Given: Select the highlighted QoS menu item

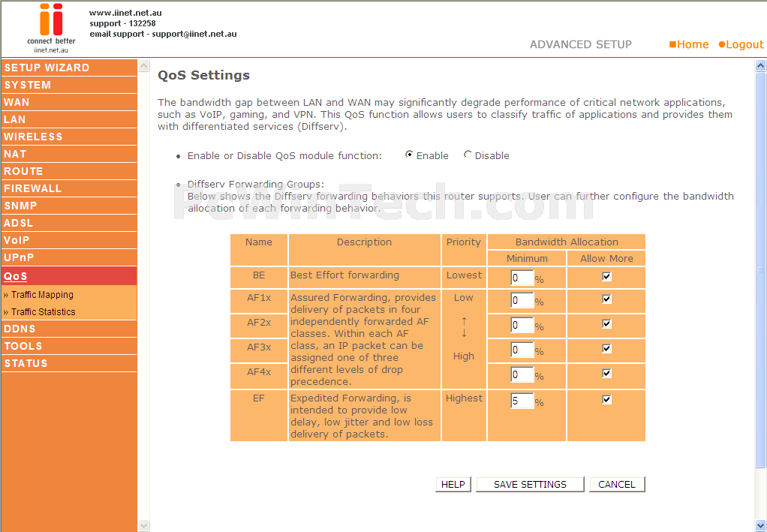Looking at the screenshot, I should [x=69, y=276].
